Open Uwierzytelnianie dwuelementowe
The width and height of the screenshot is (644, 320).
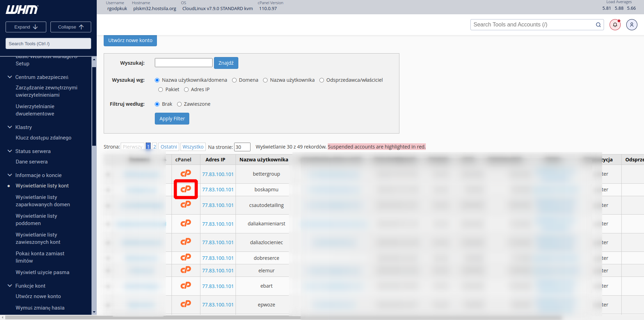[x=35, y=110]
